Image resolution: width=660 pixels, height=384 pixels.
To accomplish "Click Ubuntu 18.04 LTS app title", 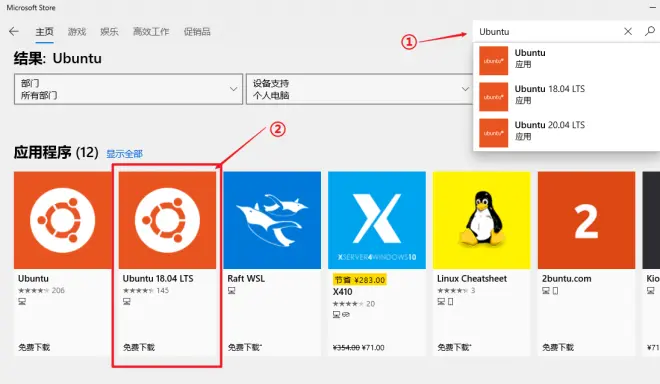I will (158, 278).
